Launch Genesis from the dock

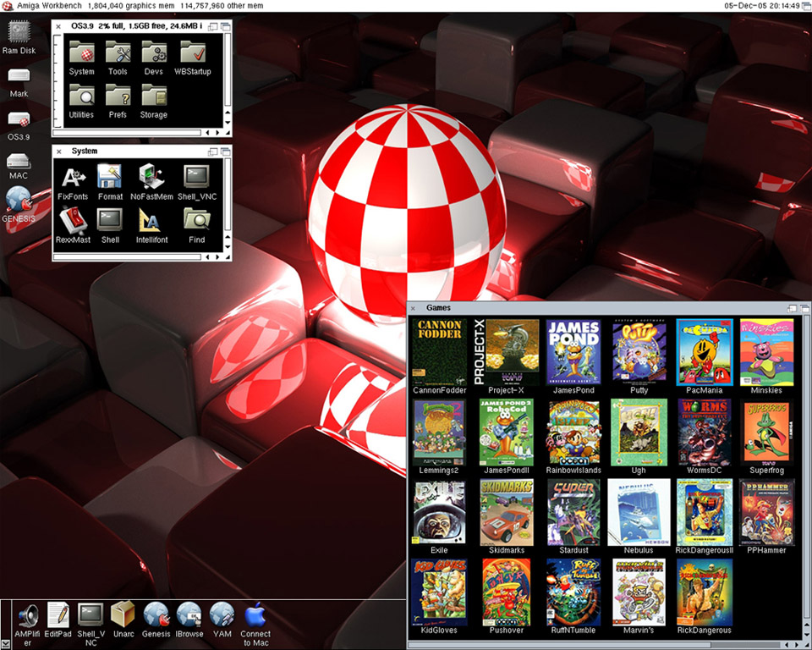tap(156, 614)
